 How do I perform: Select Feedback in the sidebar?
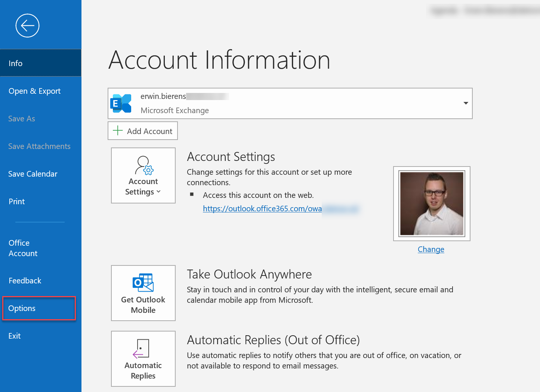click(x=41, y=280)
